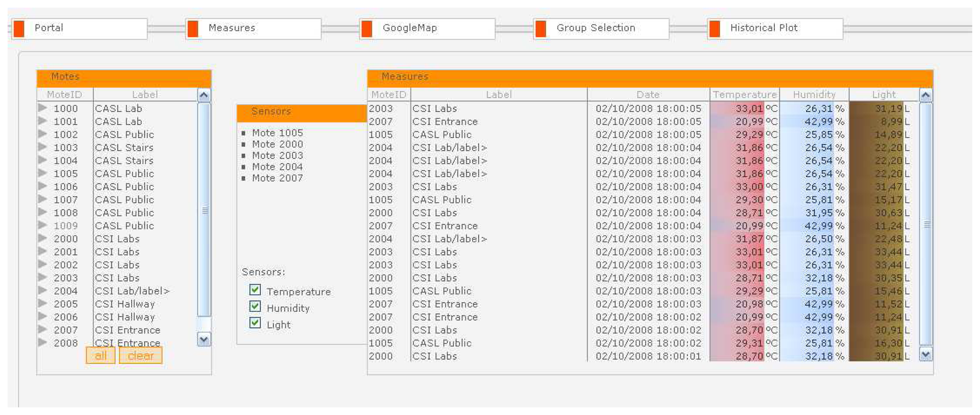Click the orange square icon beside Portal
This screenshot has width=980, height=415.
pyautogui.click(x=19, y=29)
